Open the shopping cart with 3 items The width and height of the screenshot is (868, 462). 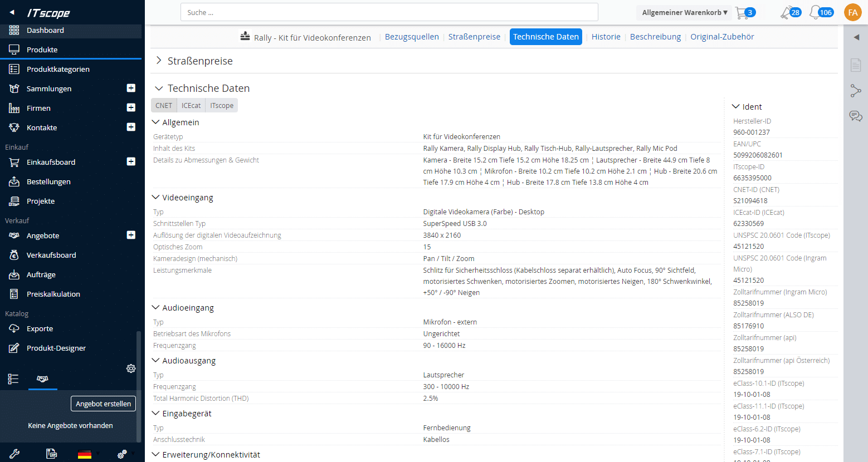click(x=745, y=12)
